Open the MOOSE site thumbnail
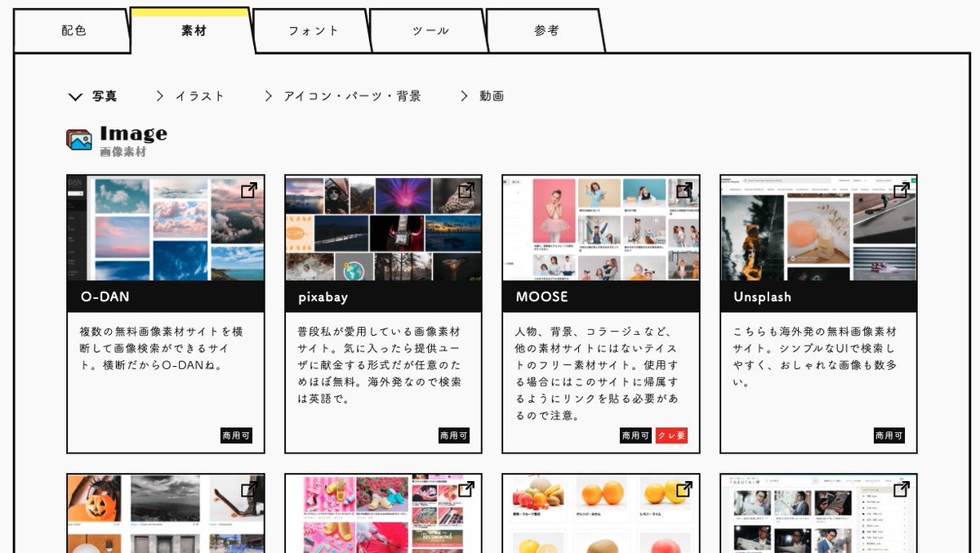980x553 pixels. click(x=601, y=228)
